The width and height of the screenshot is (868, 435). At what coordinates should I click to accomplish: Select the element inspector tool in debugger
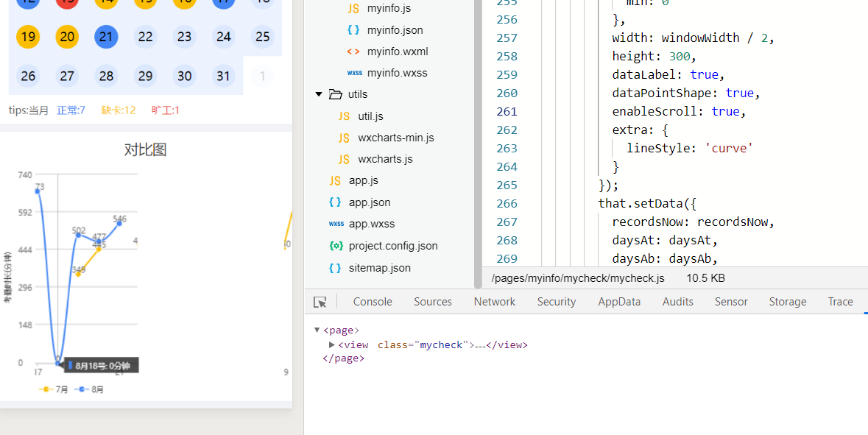click(320, 301)
